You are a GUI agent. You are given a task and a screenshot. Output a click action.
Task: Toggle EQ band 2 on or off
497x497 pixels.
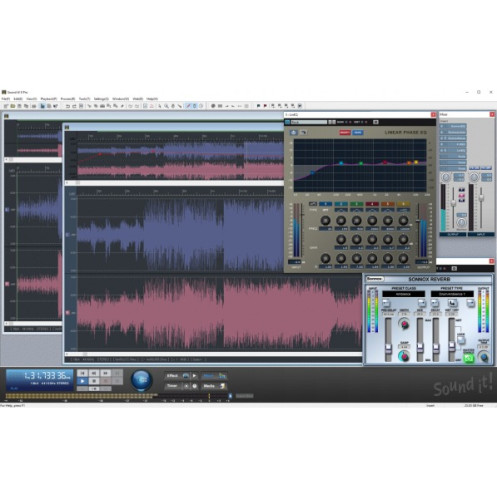(x=341, y=204)
